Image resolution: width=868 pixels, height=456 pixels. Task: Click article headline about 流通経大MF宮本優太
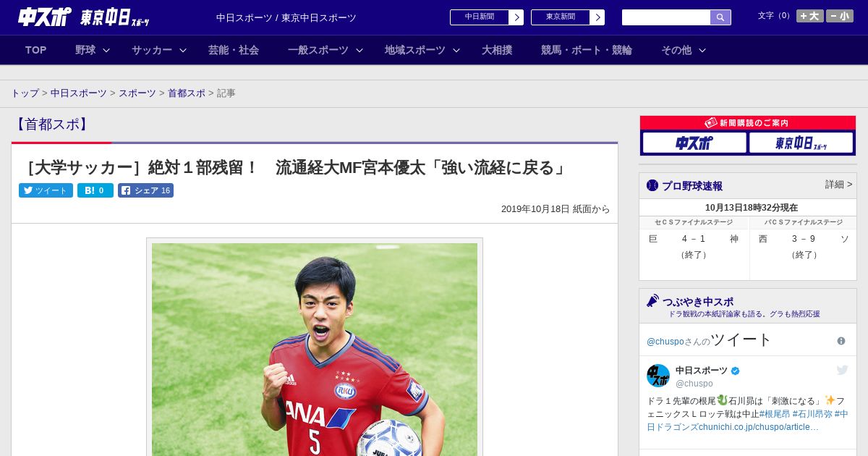click(x=295, y=168)
